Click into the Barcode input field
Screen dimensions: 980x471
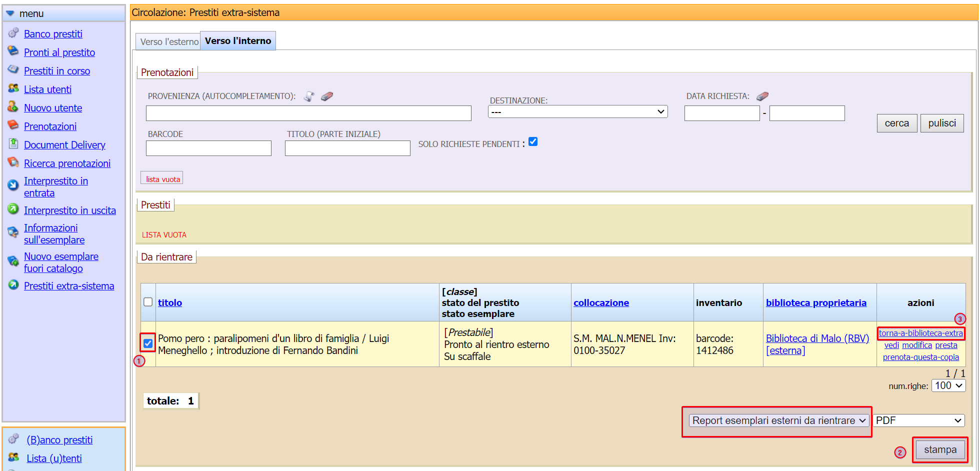tap(208, 148)
